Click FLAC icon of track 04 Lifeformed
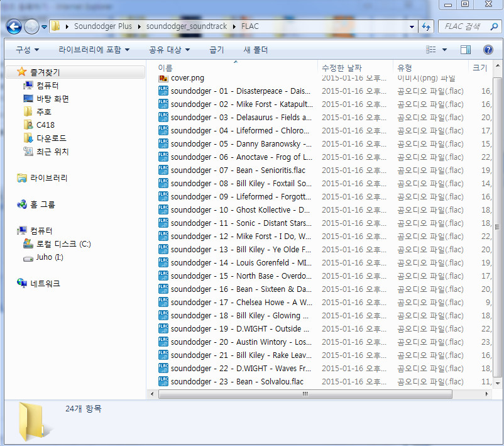504x446 pixels. (163, 131)
